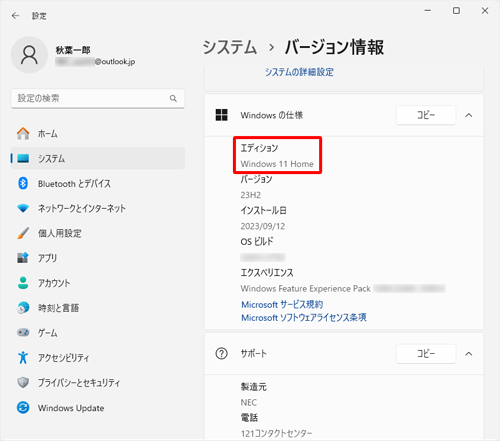Click the account name 秋葉一郎
Viewport: 500px width, 441px height.
73,50
